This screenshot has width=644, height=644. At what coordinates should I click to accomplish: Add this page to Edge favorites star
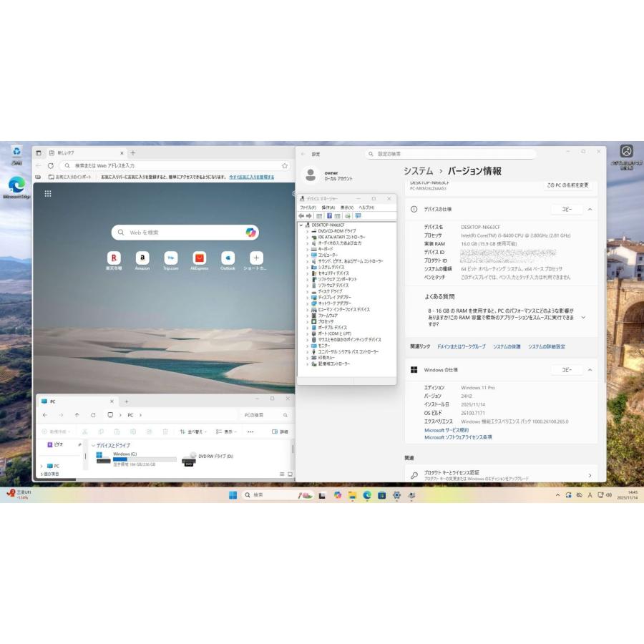(285, 165)
